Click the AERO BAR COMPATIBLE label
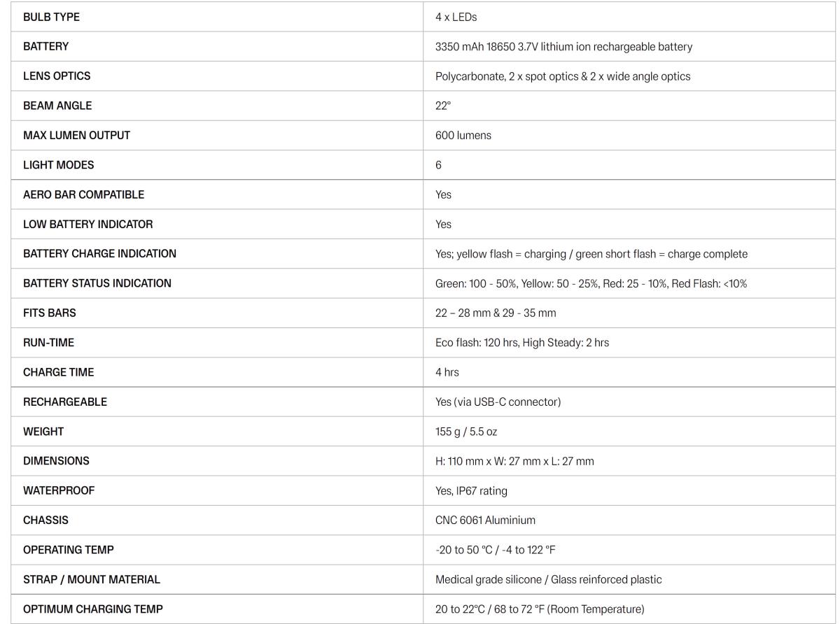The image size is (840, 624). (83, 194)
